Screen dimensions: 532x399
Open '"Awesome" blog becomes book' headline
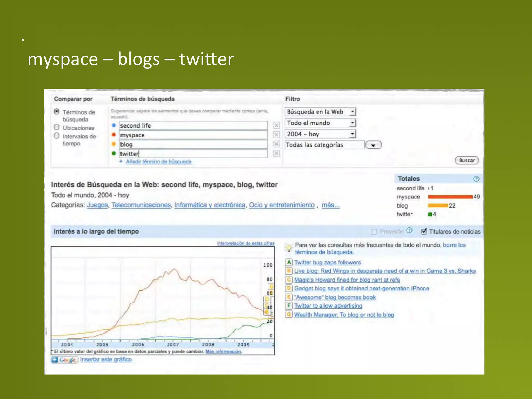(335, 297)
